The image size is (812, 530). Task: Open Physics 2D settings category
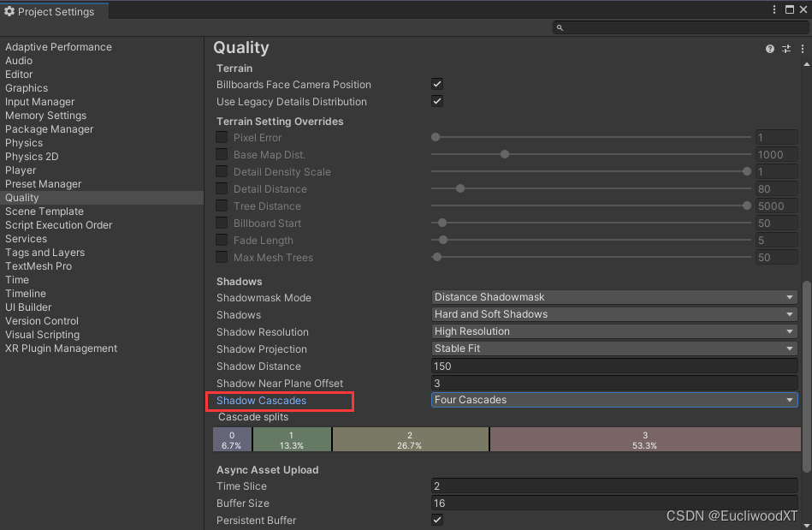32,157
